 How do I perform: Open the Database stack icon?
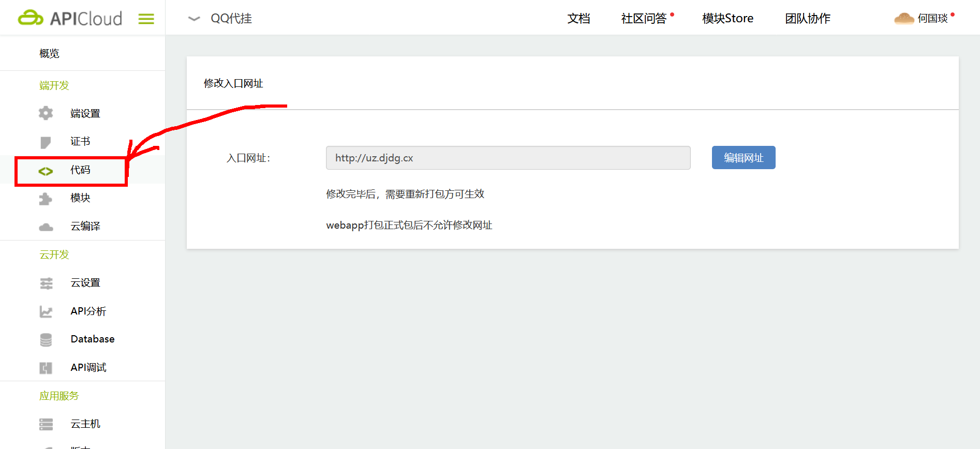(46, 340)
